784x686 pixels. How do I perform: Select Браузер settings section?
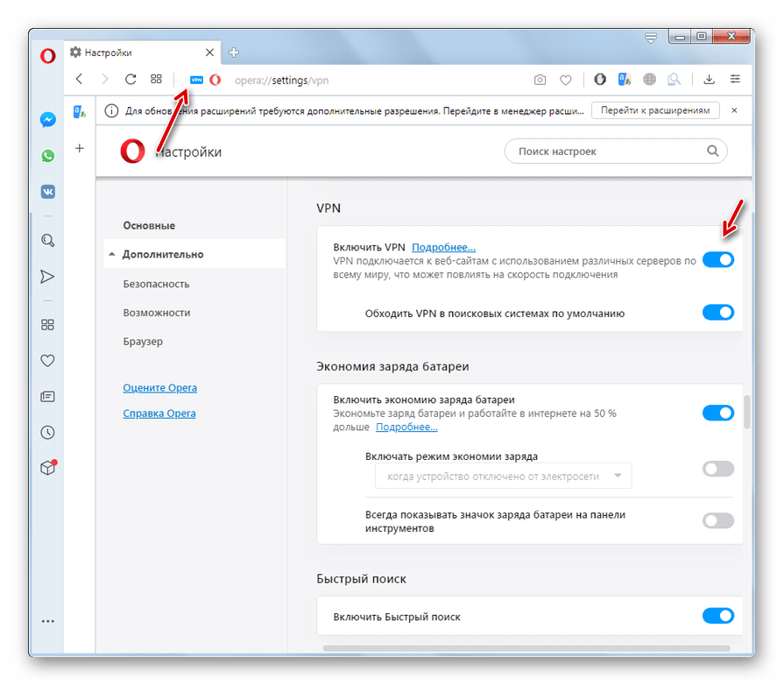(143, 342)
